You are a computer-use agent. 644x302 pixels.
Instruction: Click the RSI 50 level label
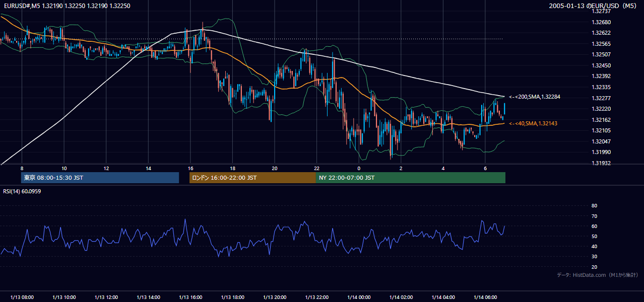594,236
